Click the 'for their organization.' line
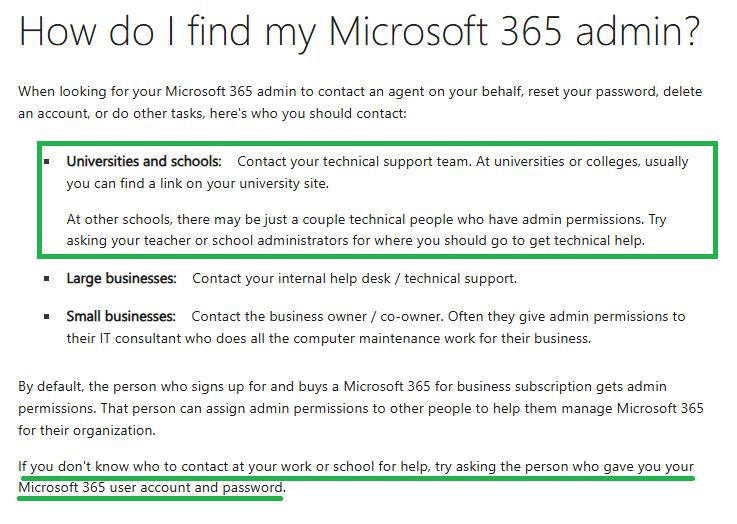Screen dimensions: 737x524 tap(87, 430)
